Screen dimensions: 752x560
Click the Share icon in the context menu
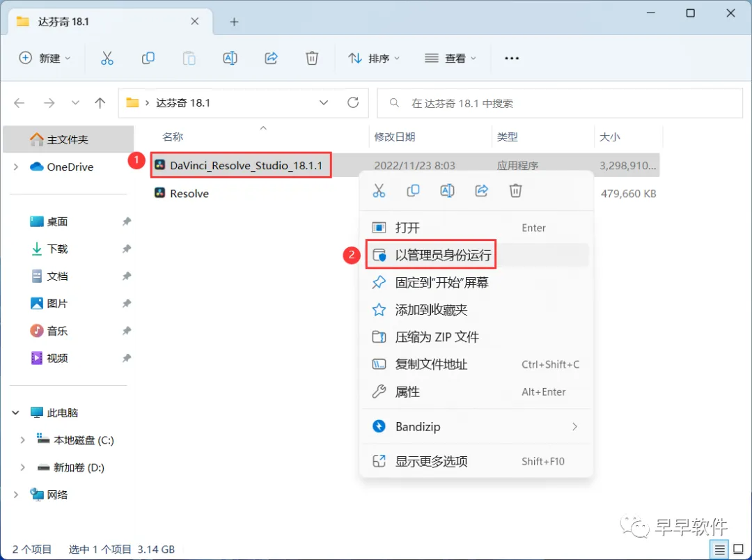[482, 191]
